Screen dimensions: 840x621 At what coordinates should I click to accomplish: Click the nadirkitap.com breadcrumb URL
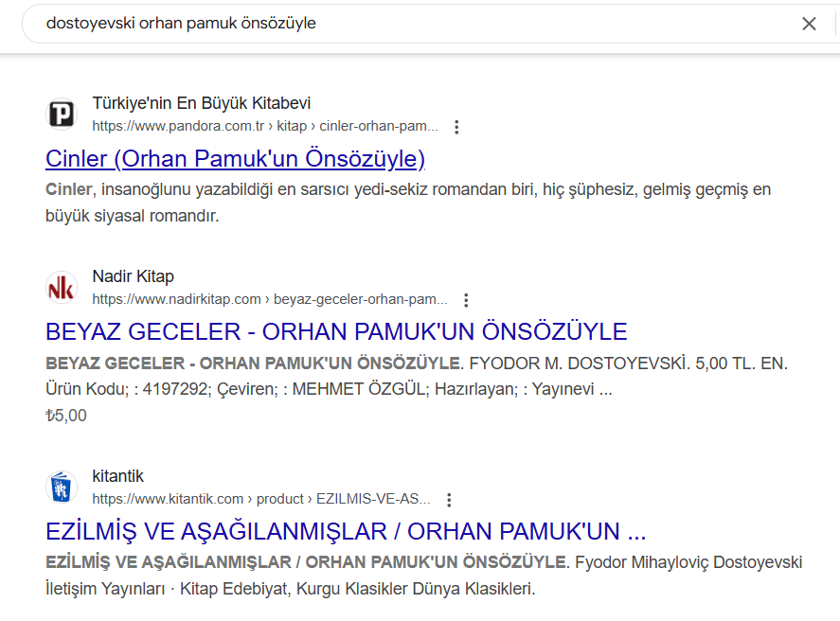(270, 300)
